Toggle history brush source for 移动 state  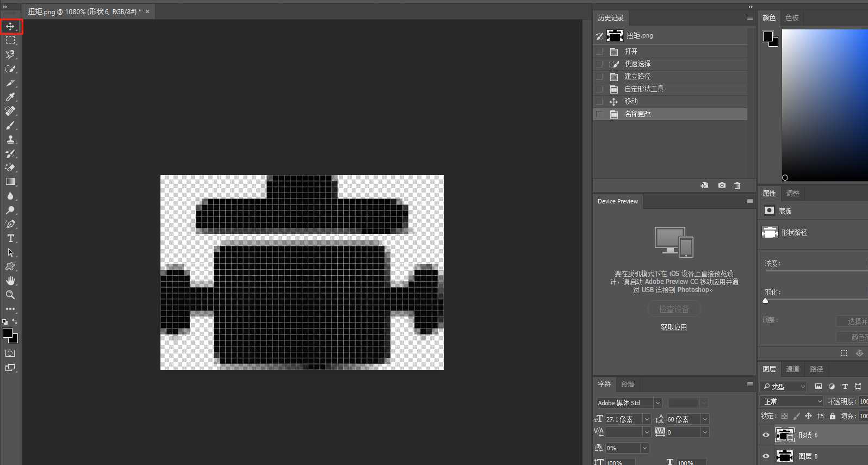click(599, 102)
